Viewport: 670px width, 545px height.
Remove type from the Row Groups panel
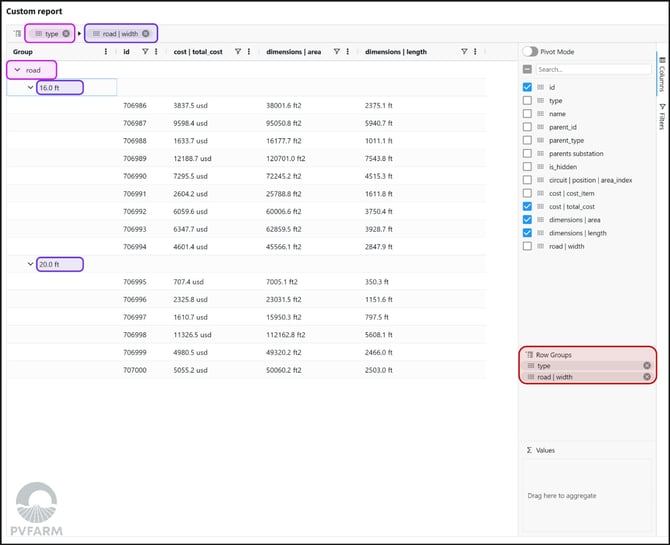tap(647, 366)
